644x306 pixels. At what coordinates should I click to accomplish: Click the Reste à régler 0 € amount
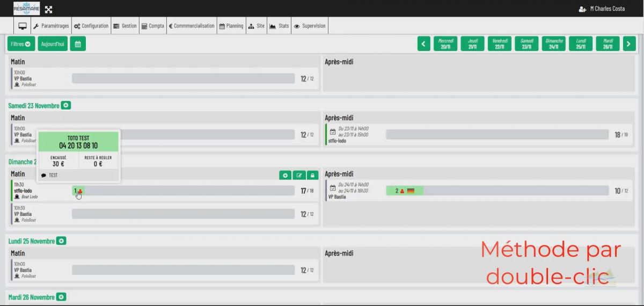[x=98, y=164]
